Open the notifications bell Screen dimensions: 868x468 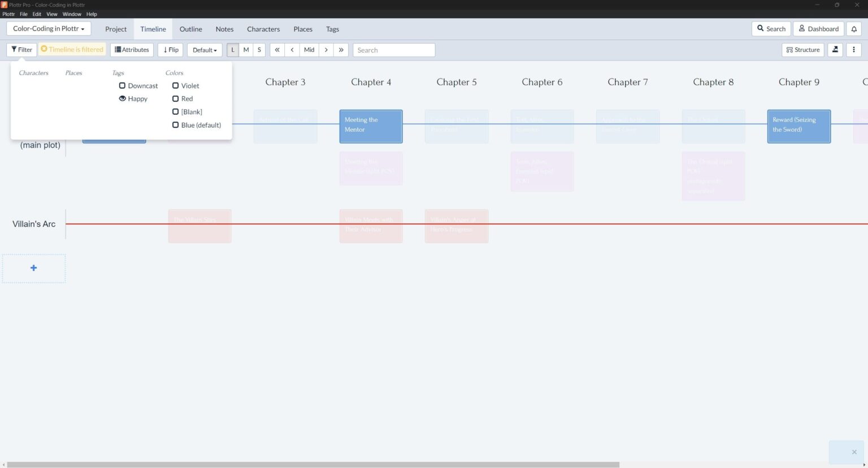click(x=854, y=28)
